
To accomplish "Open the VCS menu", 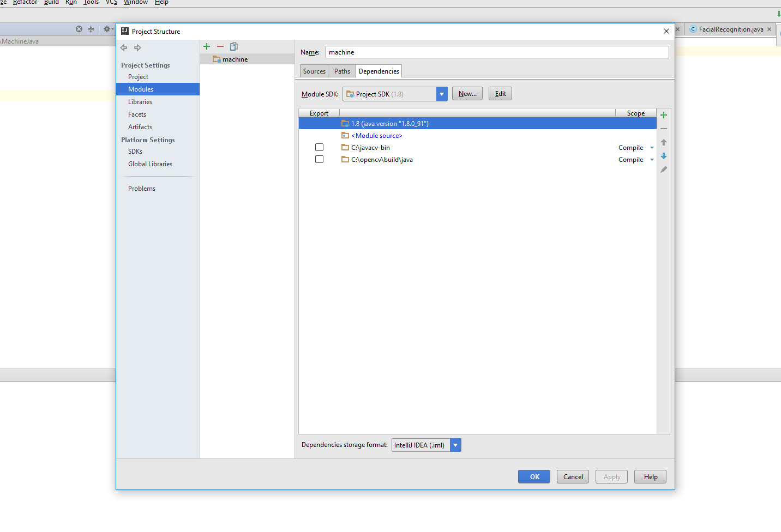I will tap(111, 2).
